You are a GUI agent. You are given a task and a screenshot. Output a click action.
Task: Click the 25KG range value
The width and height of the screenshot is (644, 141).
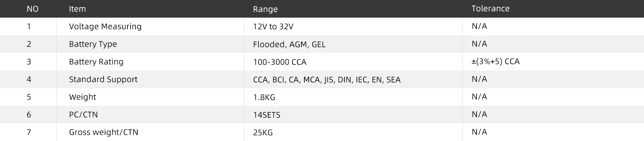[263, 133]
